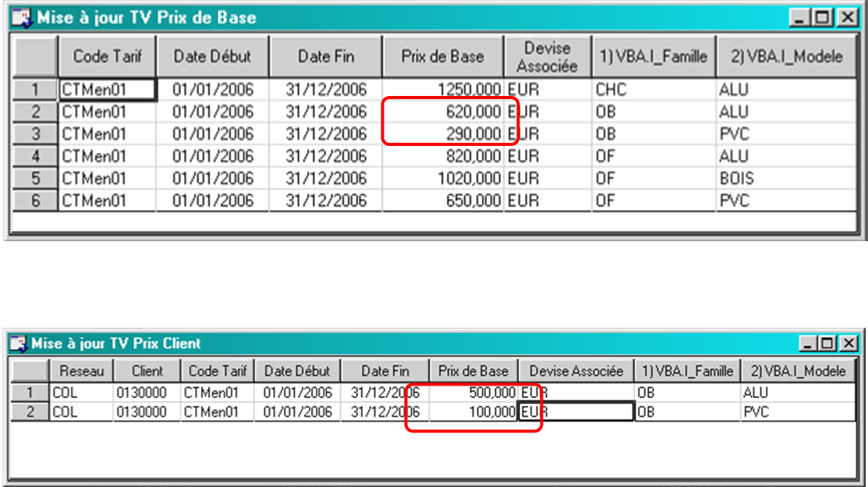Close the Prix Client window

pyautogui.click(x=848, y=343)
